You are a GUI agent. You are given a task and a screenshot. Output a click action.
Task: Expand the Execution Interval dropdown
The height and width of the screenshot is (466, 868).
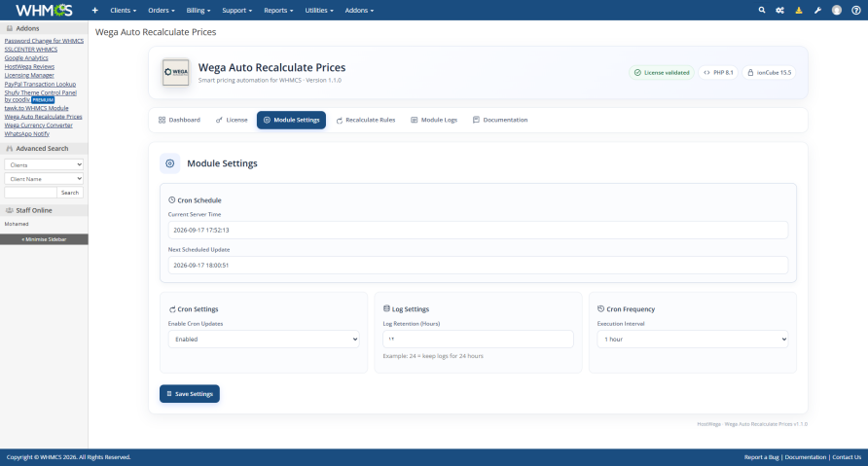693,340
